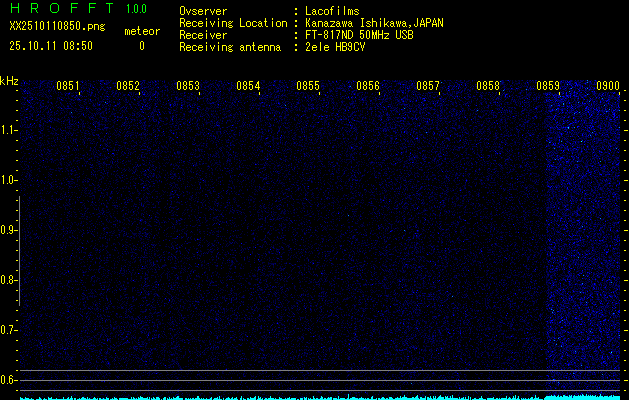Click the meteor count label
The image size is (629, 400).
pyautogui.click(x=141, y=31)
